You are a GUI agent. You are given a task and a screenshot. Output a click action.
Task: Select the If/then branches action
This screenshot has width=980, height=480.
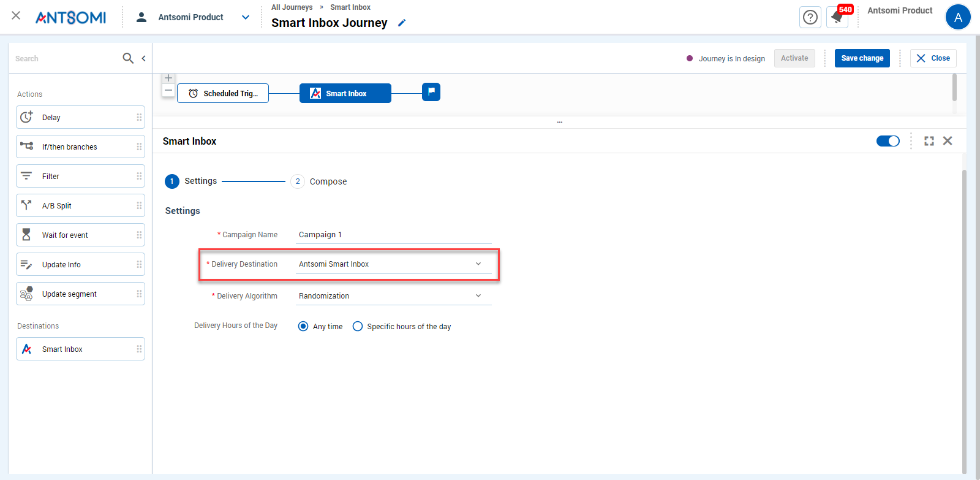coord(80,147)
